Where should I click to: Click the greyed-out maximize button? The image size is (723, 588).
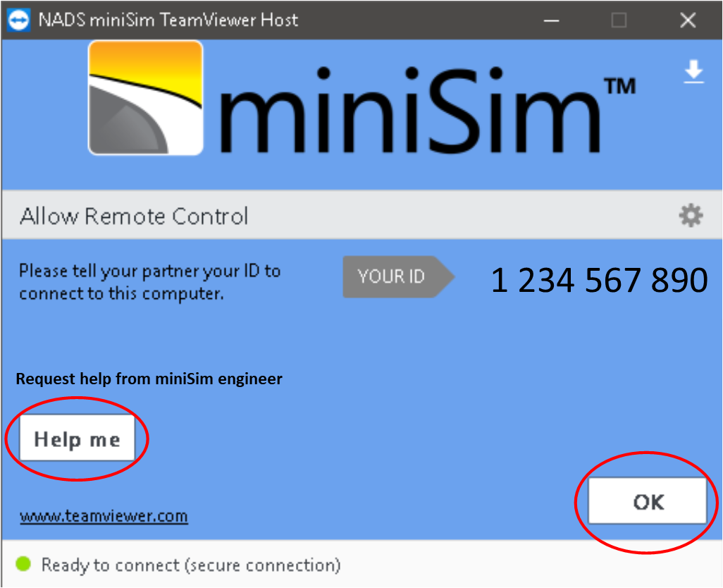point(619,20)
